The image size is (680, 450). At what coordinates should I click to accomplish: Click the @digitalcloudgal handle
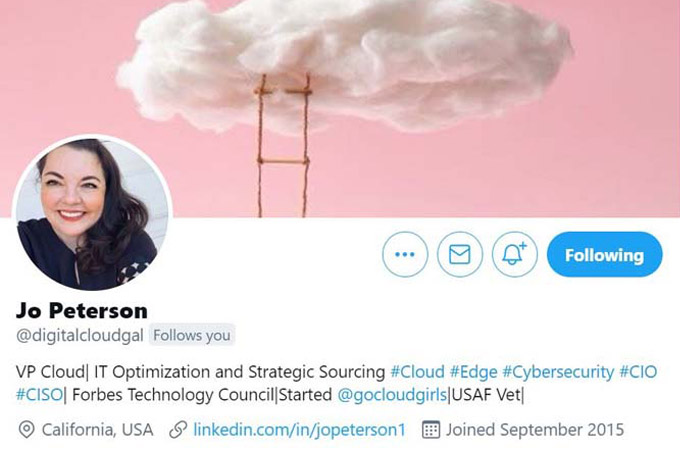(80, 335)
